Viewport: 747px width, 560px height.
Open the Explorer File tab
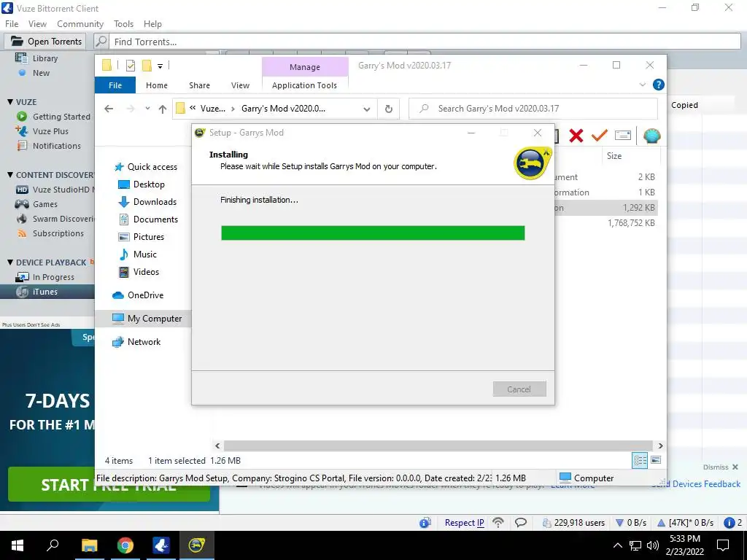(115, 85)
